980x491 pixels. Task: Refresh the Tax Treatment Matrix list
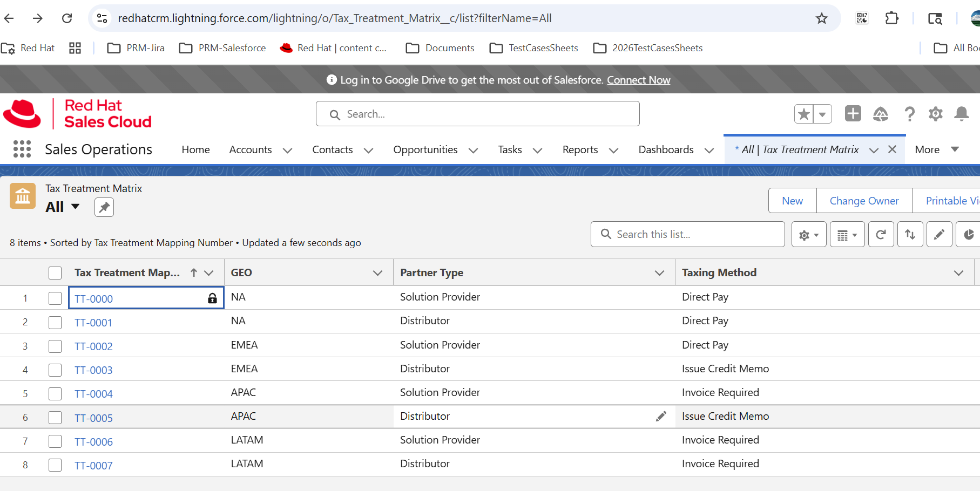pyautogui.click(x=881, y=234)
